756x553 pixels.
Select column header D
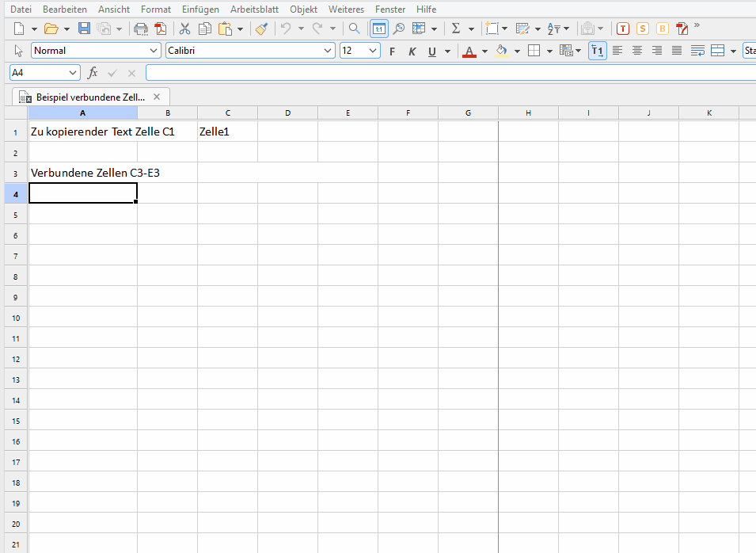[287, 113]
